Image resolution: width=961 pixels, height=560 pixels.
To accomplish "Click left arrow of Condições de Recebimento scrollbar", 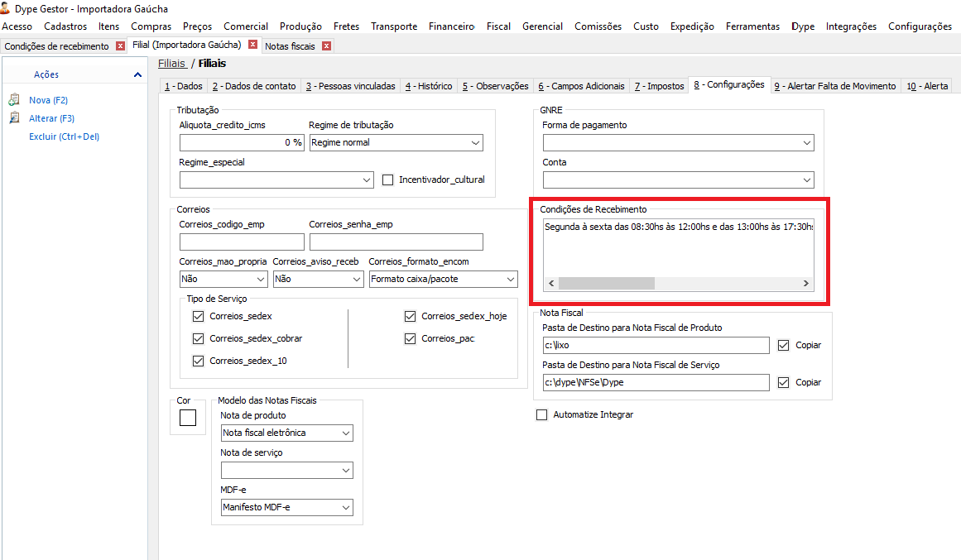I will tap(551, 283).
